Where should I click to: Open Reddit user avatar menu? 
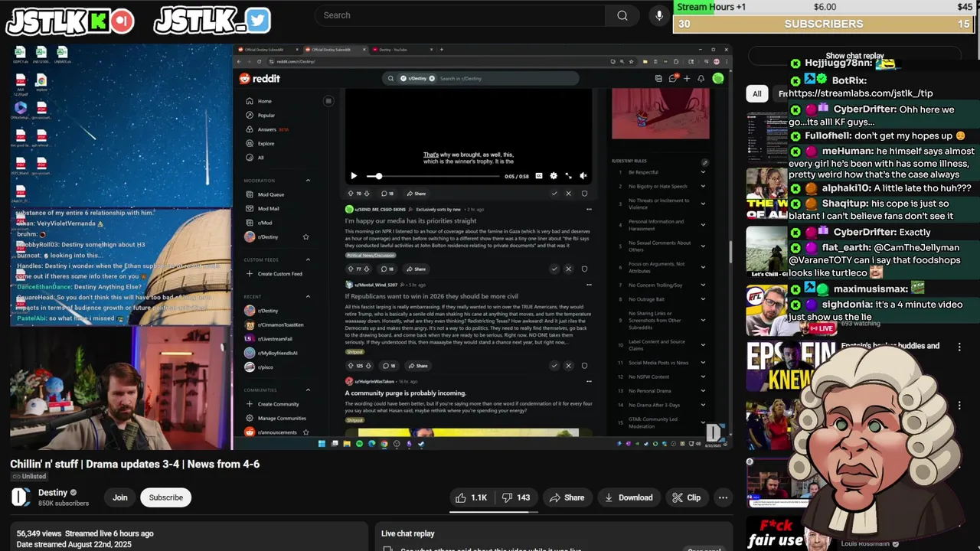[718, 78]
